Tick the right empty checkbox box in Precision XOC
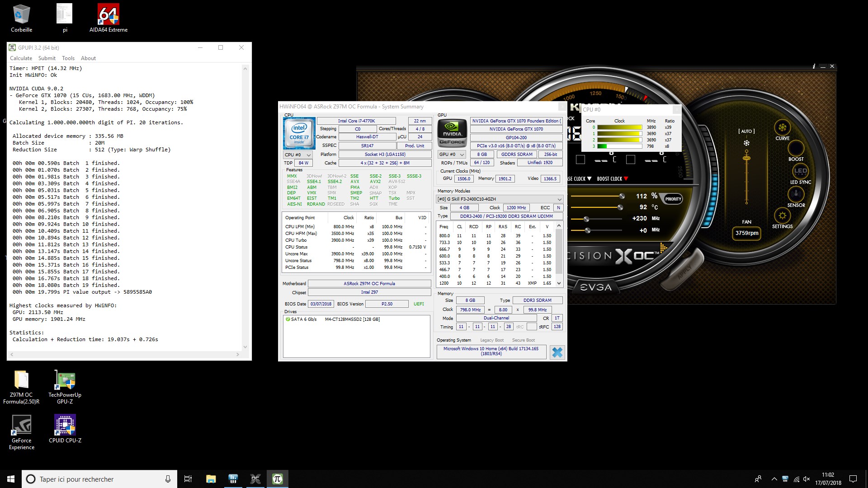Screen dimensions: 868x488 pos(631,160)
